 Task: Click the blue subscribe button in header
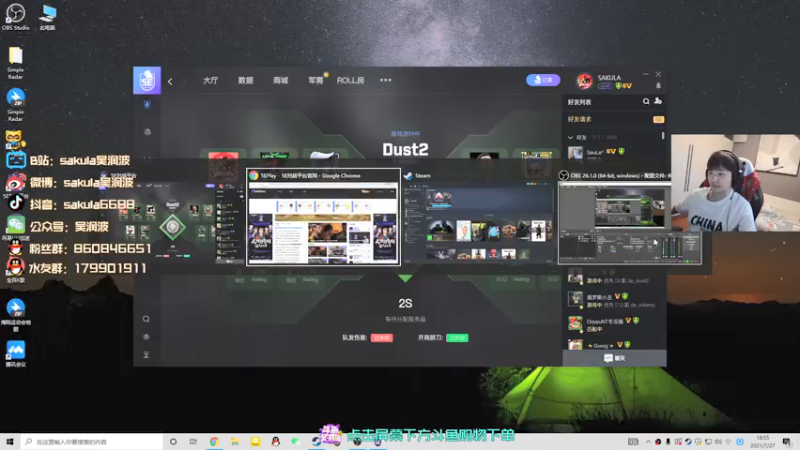point(543,80)
